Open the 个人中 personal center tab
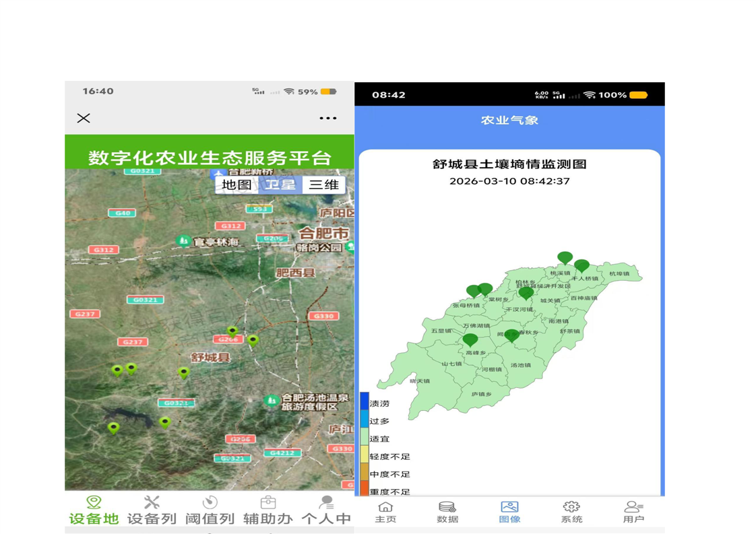Viewport: 756px width, 534px height. click(x=326, y=510)
